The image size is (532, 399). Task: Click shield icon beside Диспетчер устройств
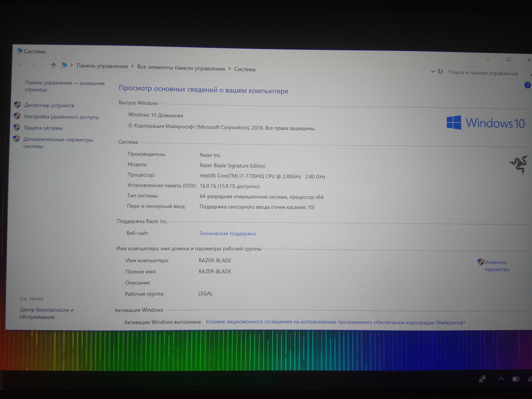click(17, 105)
